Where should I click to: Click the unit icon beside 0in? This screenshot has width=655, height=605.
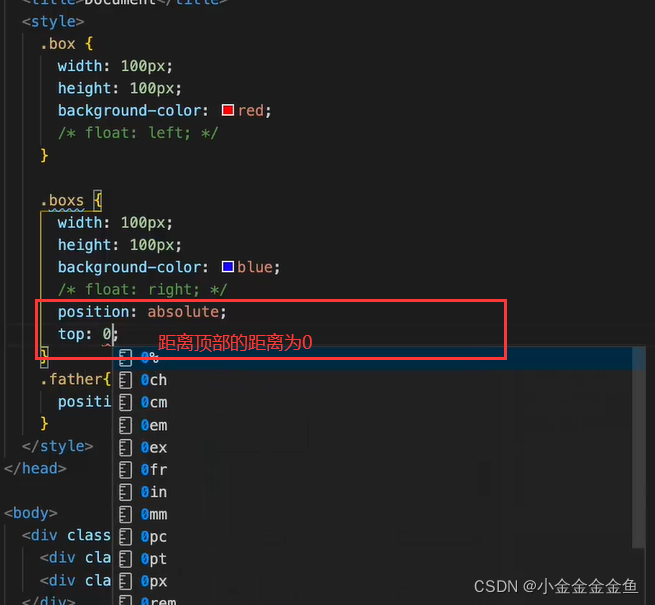point(125,492)
